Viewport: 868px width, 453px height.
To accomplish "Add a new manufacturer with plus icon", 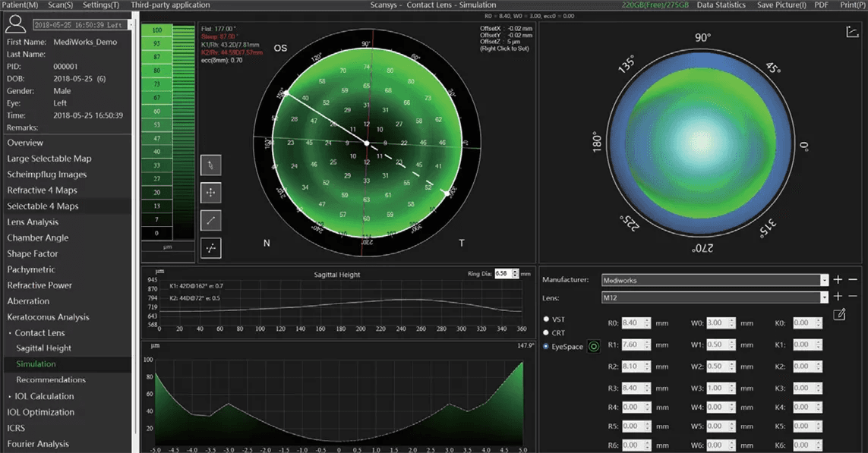I will click(838, 280).
